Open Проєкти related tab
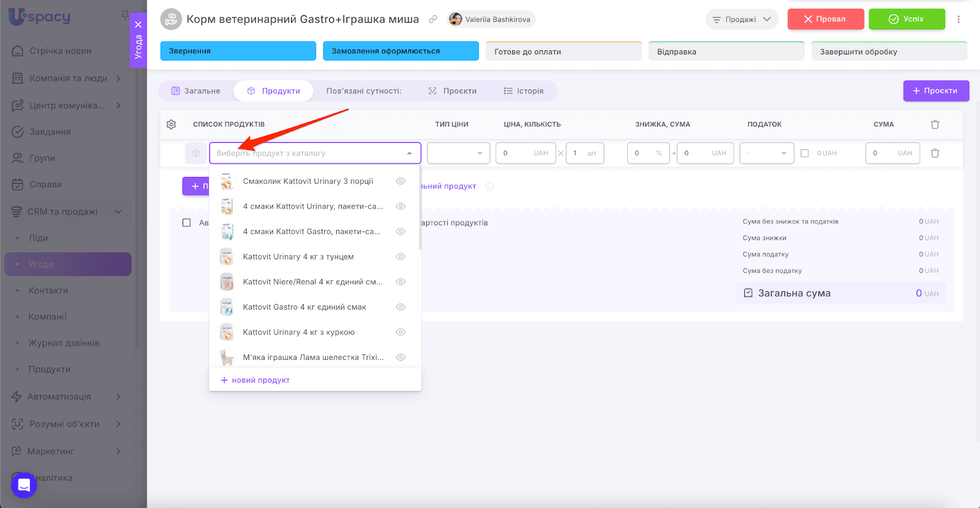 453,91
